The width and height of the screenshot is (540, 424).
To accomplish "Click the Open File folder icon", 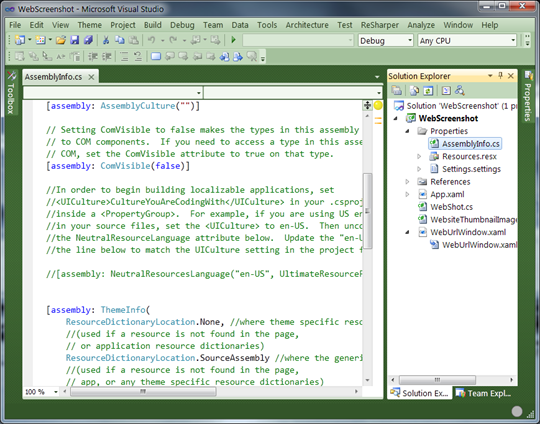I will tap(61, 40).
